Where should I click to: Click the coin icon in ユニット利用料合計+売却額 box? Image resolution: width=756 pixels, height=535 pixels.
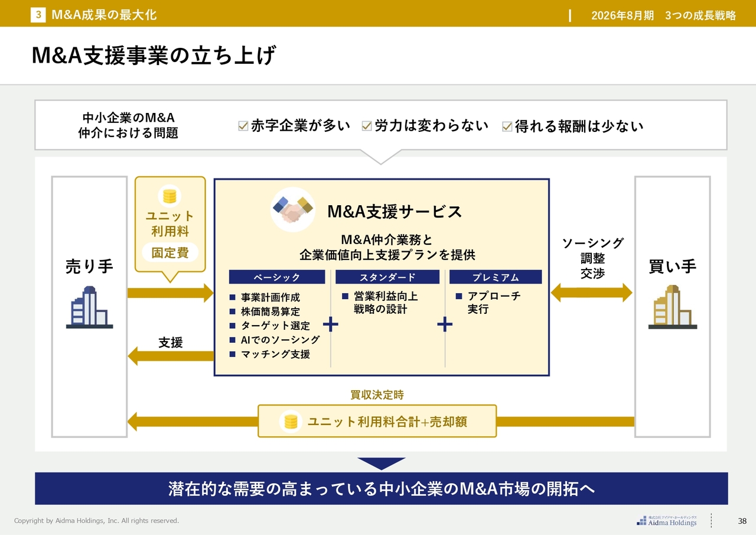[290, 421]
